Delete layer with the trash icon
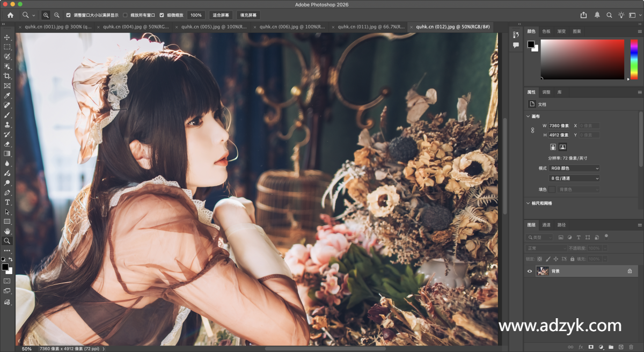The image size is (644, 352). 631,347
